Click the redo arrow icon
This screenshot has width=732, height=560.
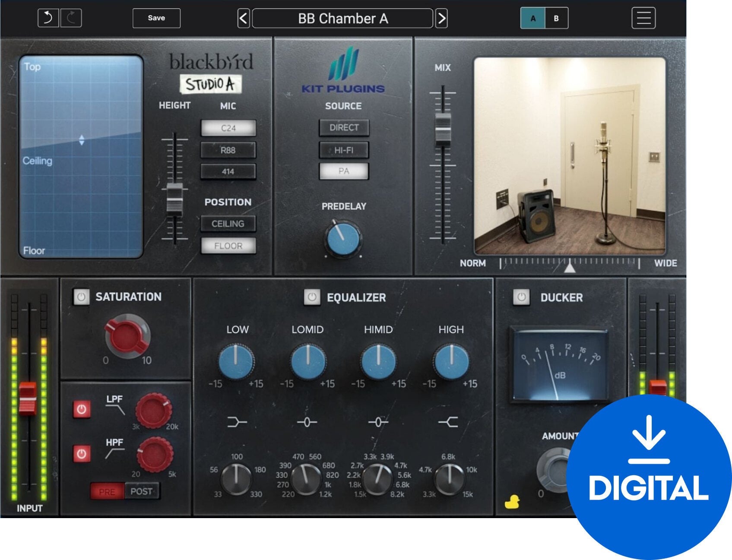pyautogui.click(x=71, y=18)
